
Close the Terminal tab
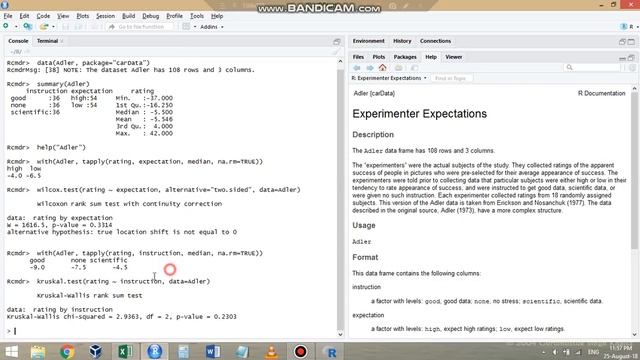62,41
